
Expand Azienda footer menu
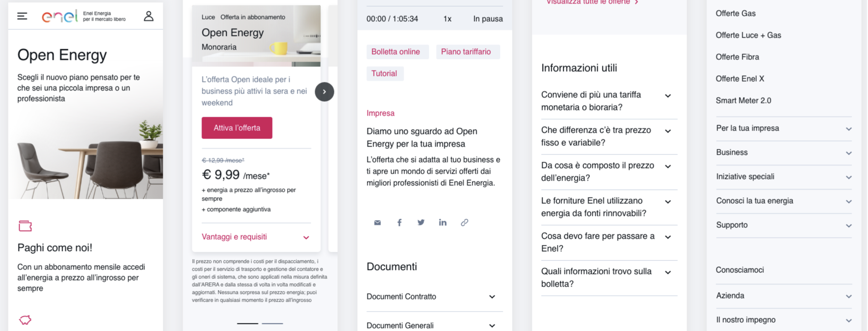point(784,296)
